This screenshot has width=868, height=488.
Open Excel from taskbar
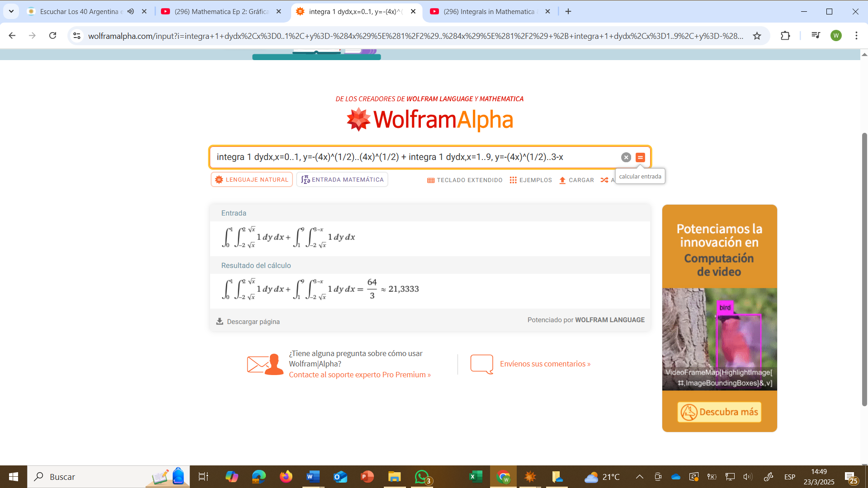476,477
